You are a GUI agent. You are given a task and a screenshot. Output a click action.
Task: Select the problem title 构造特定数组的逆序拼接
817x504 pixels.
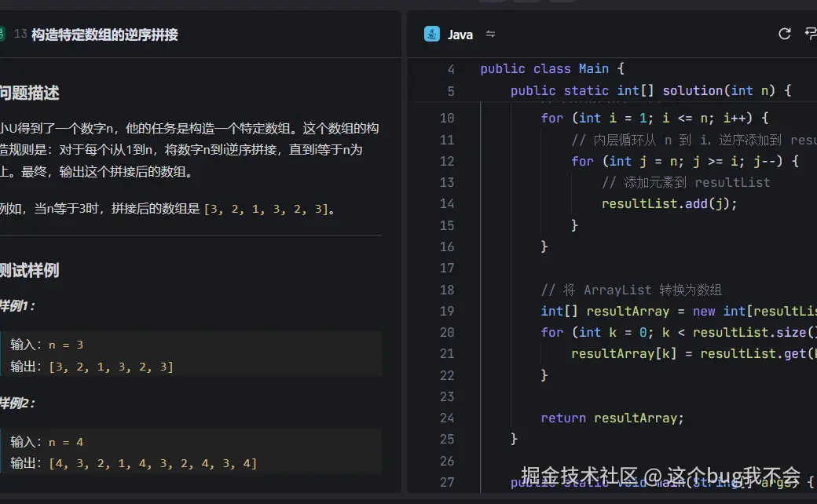coord(103,34)
